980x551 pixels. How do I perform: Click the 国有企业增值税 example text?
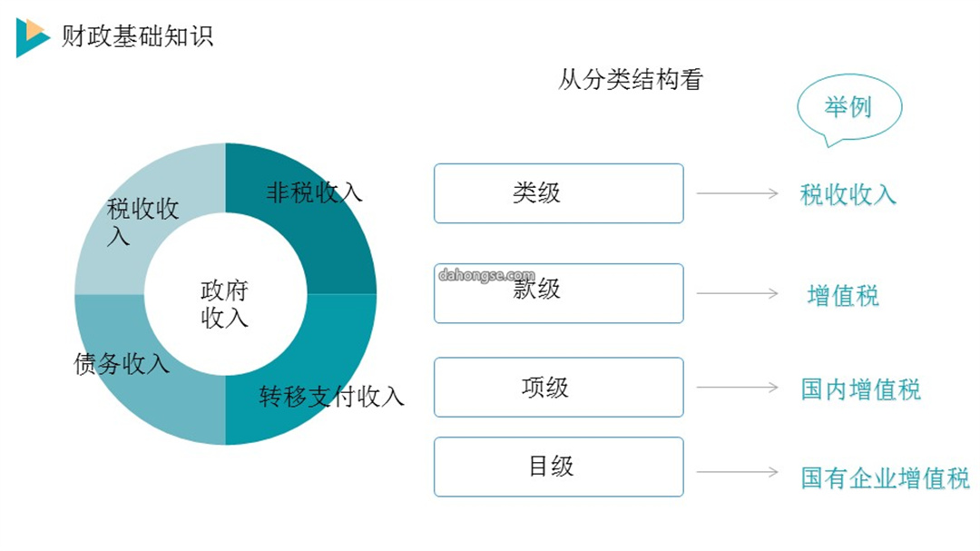[x=885, y=478]
